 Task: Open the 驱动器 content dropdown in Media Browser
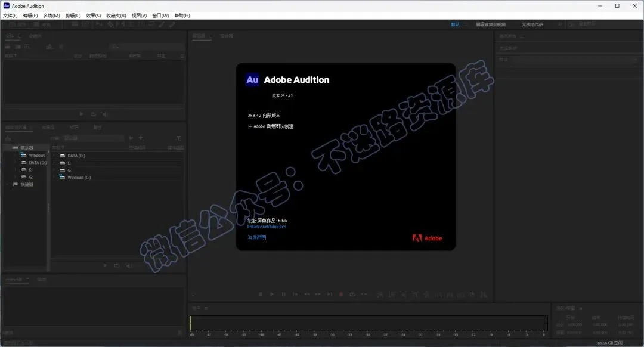(x=93, y=138)
